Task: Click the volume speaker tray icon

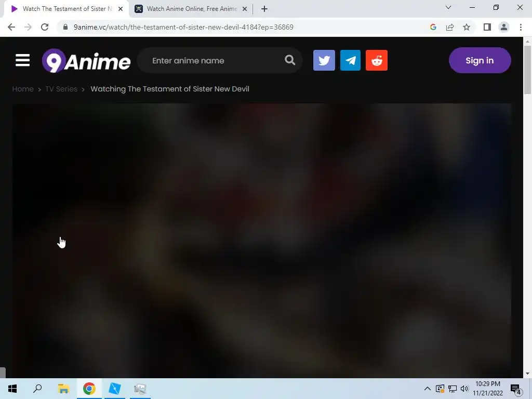Action: (x=464, y=389)
